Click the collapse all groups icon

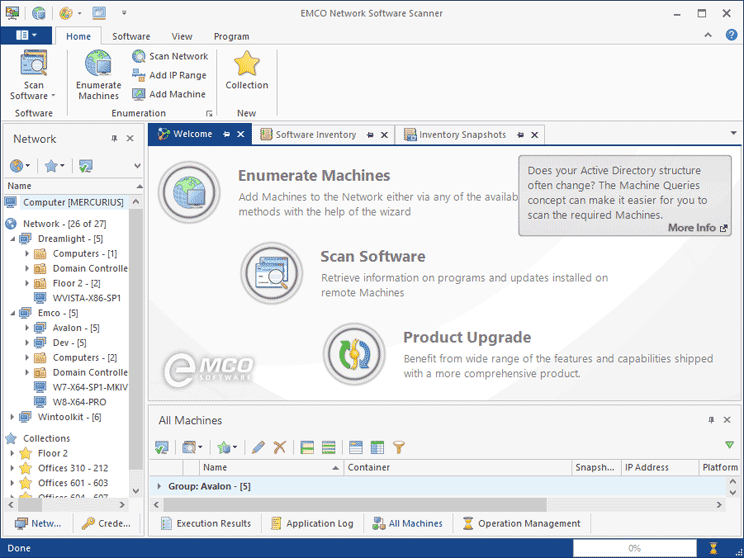[x=328, y=447]
